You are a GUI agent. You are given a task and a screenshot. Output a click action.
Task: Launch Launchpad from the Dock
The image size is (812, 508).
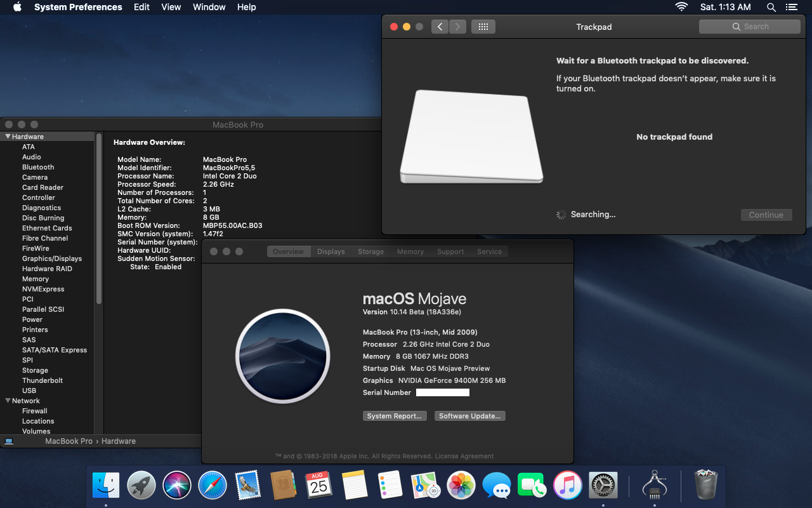click(x=141, y=486)
